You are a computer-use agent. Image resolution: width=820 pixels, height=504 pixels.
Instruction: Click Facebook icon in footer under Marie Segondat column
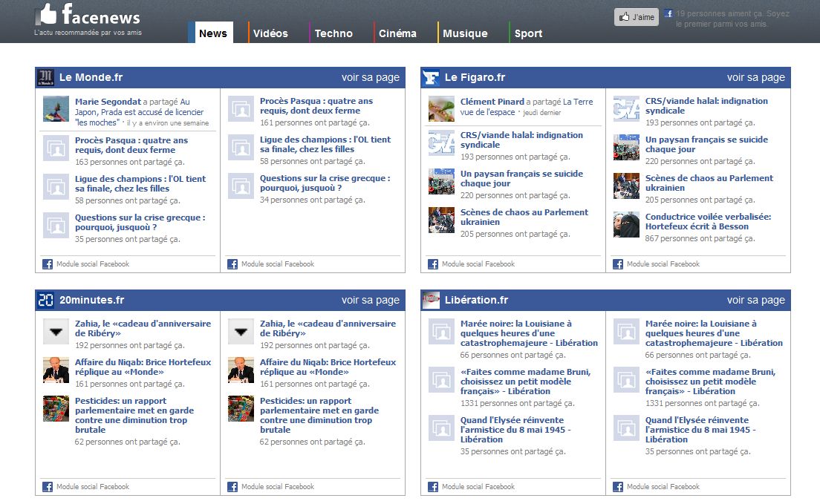tap(48, 264)
